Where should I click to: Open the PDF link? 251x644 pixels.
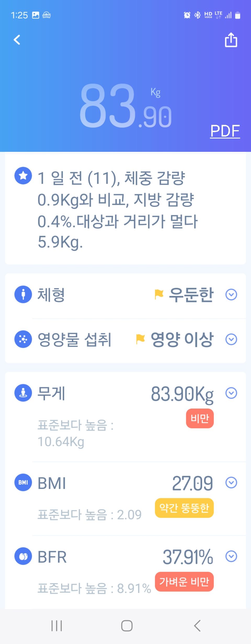tap(225, 131)
